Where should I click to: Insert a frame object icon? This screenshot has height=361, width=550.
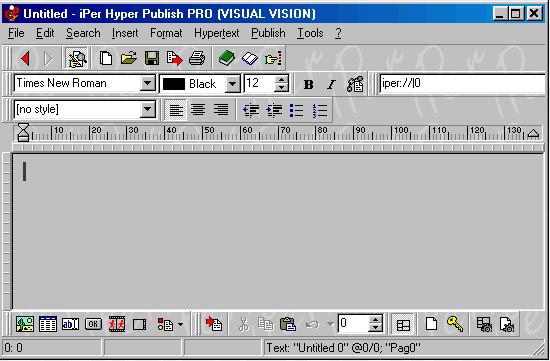coord(139,325)
